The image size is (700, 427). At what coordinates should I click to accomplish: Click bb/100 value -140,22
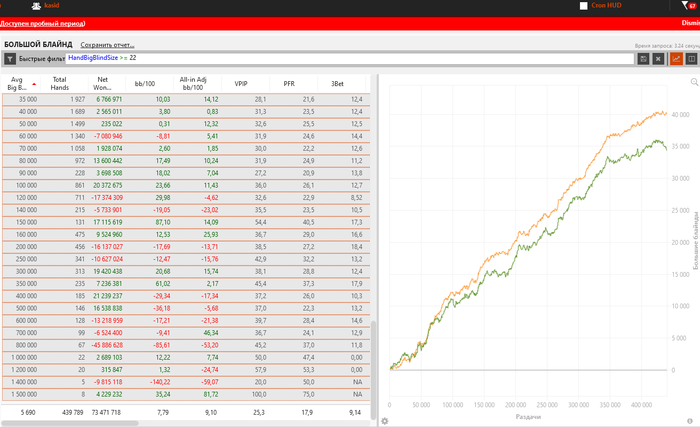(x=160, y=382)
